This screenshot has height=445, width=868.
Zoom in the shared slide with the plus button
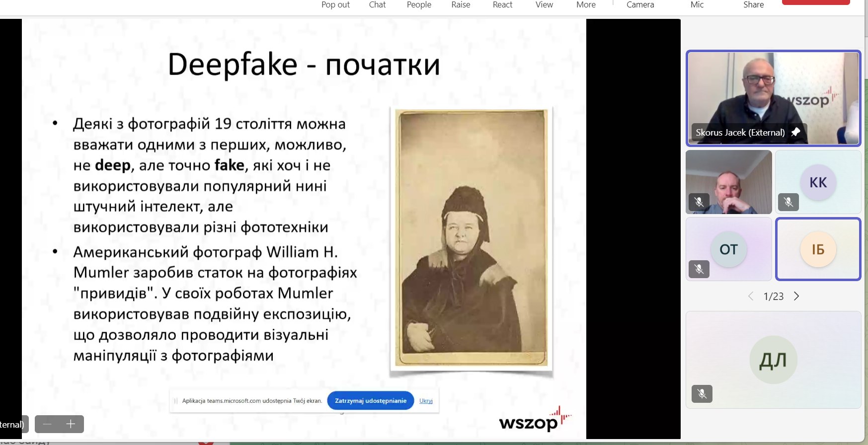[71, 424]
